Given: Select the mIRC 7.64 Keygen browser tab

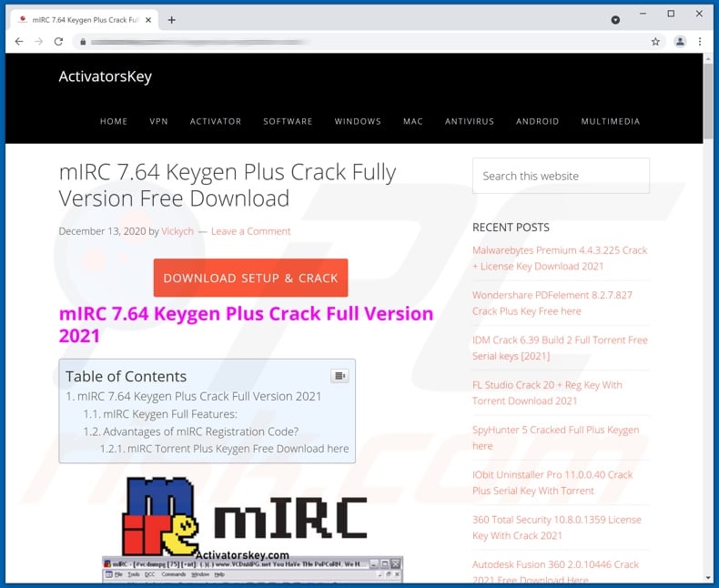Looking at the screenshot, I should pyautogui.click(x=85, y=20).
